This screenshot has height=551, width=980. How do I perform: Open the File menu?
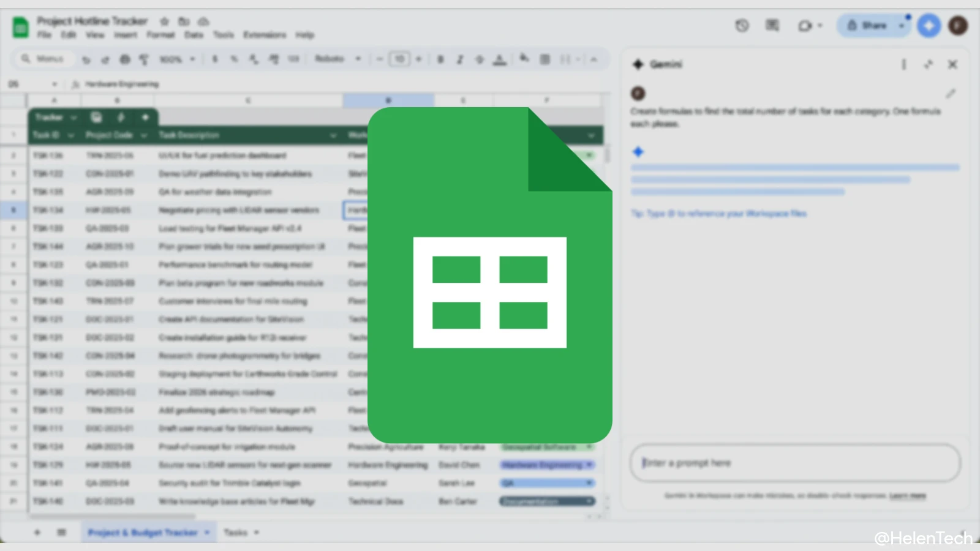click(x=44, y=35)
